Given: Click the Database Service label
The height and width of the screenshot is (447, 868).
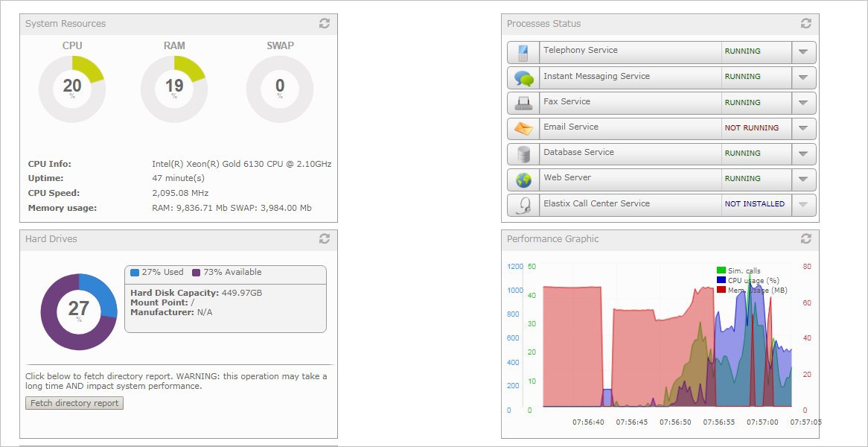Looking at the screenshot, I should tap(578, 152).
